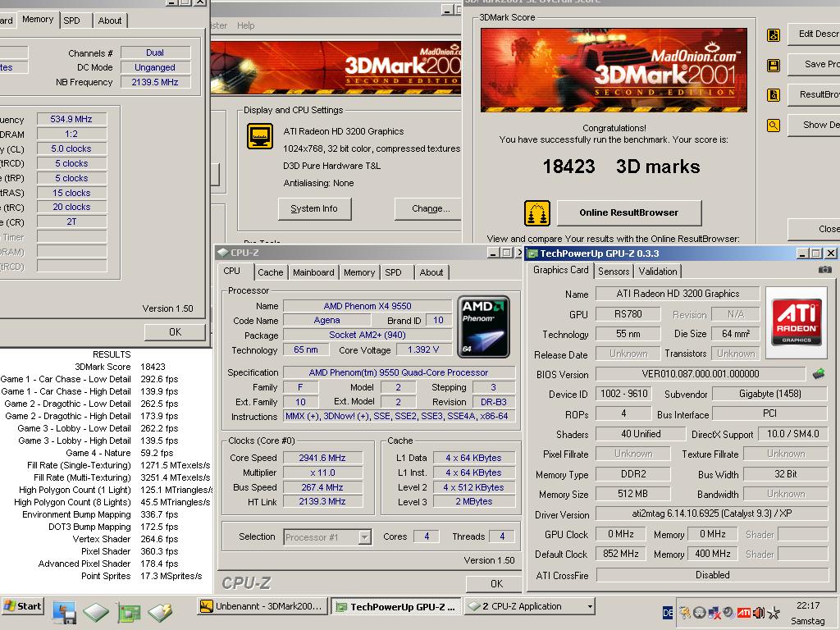Click the Specification field in CPU-Z

click(399, 373)
